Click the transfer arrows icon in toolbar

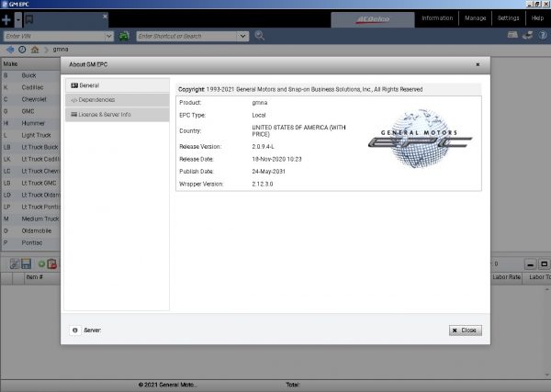pos(527,35)
